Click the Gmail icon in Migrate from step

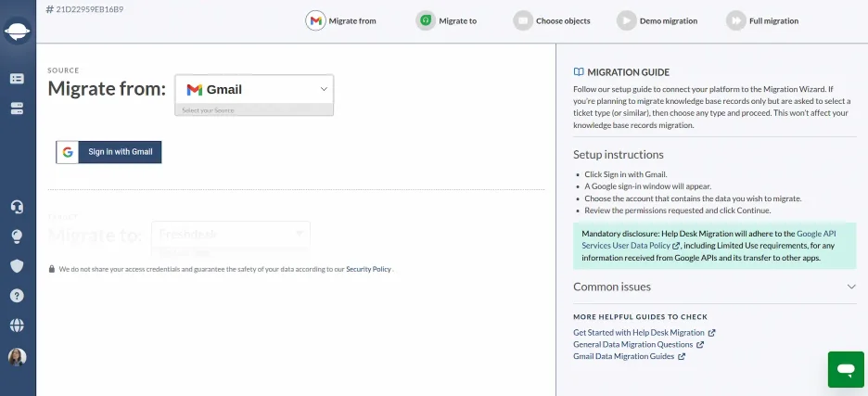click(x=315, y=21)
